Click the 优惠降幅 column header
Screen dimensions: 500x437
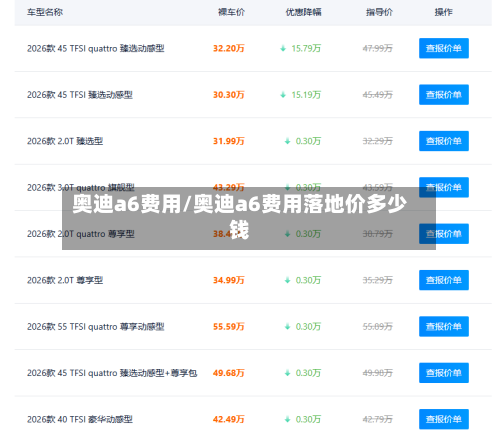tap(303, 12)
